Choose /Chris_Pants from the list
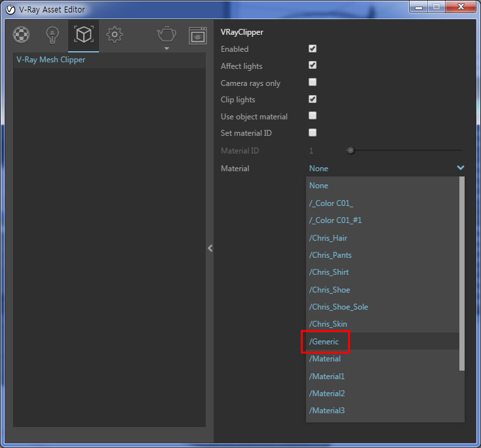The height and width of the screenshot is (448, 481). [x=382, y=255]
